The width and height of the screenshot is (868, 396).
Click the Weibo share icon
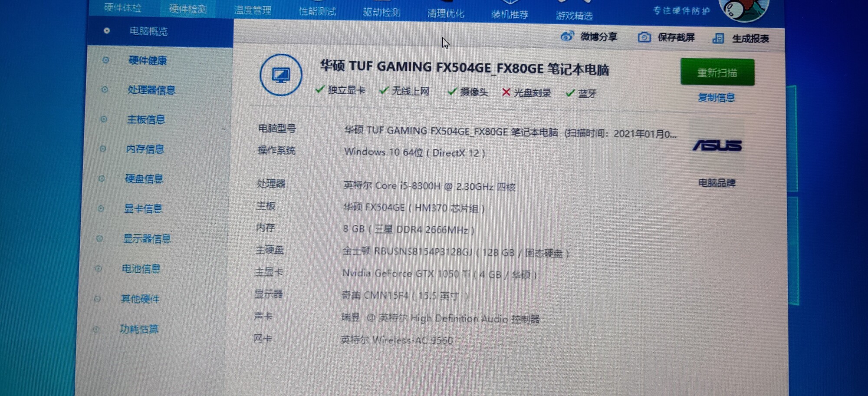pyautogui.click(x=567, y=36)
